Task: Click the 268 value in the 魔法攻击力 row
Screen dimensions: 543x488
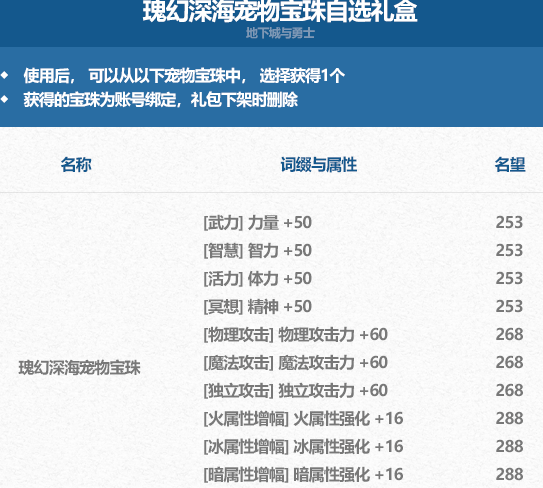Action: point(509,363)
